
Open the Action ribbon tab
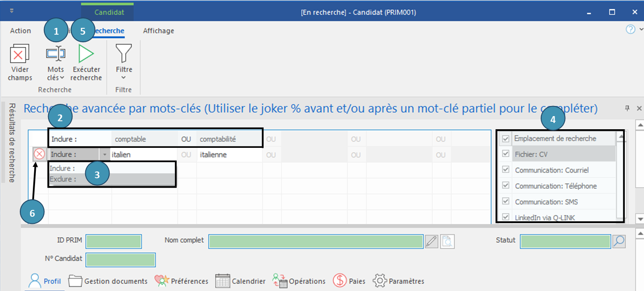[20, 31]
